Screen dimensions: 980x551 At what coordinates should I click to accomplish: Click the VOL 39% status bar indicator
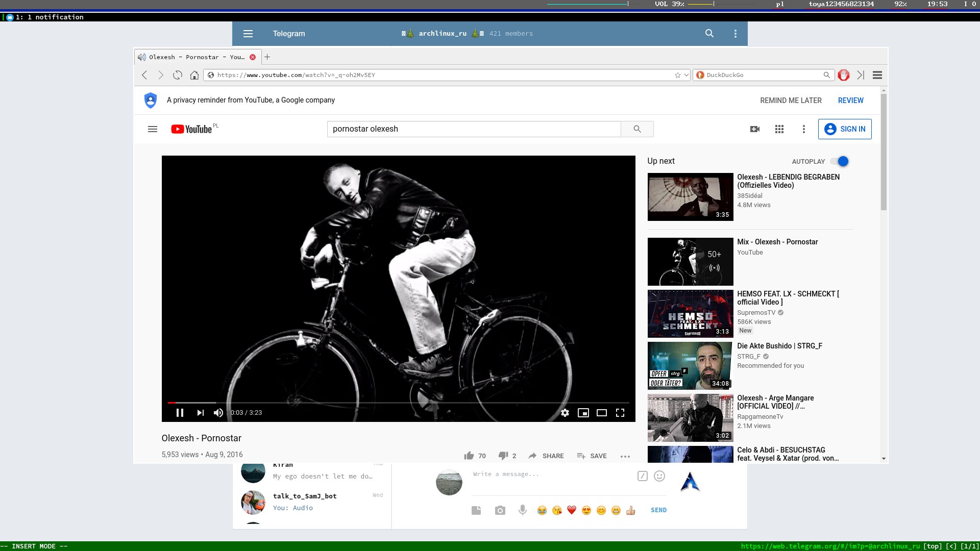click(x=669, y=4)
